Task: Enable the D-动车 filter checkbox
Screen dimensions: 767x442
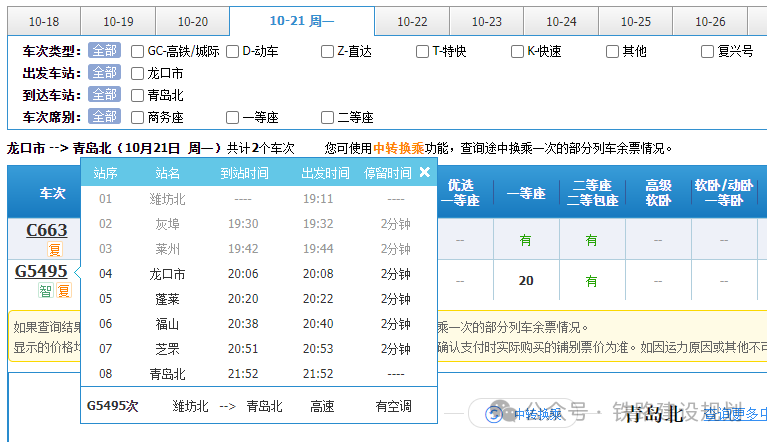Action: click(233, 51)
